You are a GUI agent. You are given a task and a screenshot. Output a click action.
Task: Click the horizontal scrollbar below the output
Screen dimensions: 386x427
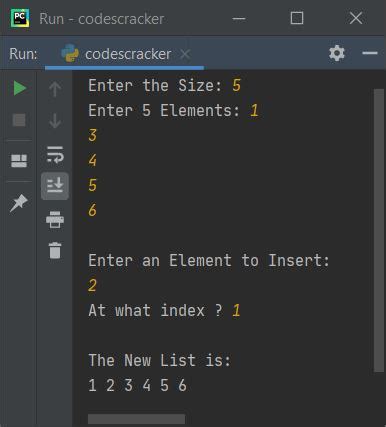click(x=136, y=419)
